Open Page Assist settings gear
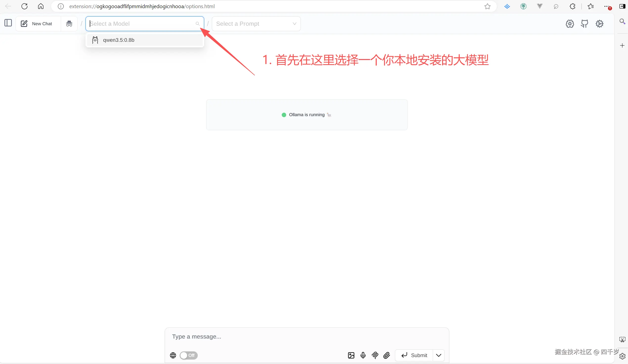628x364 pixels. coord(600,24)
